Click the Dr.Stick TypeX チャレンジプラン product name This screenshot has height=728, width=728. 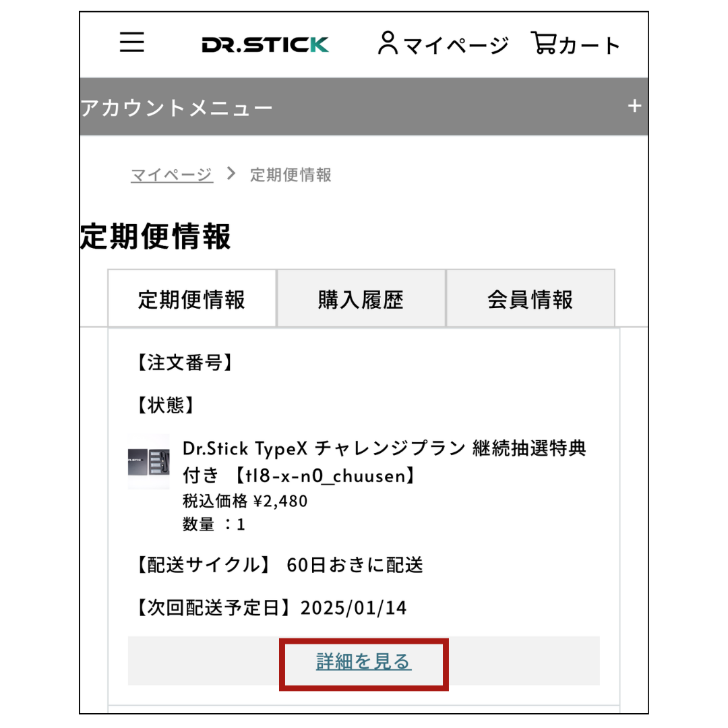[384, 462]
